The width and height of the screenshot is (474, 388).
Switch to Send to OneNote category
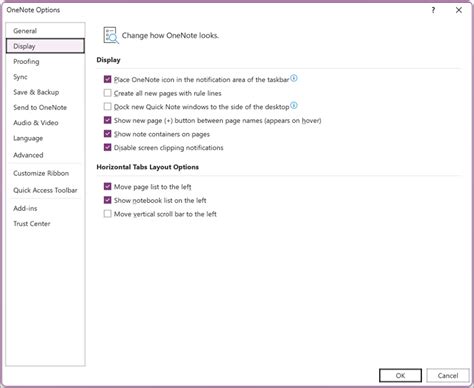[45, 107]
